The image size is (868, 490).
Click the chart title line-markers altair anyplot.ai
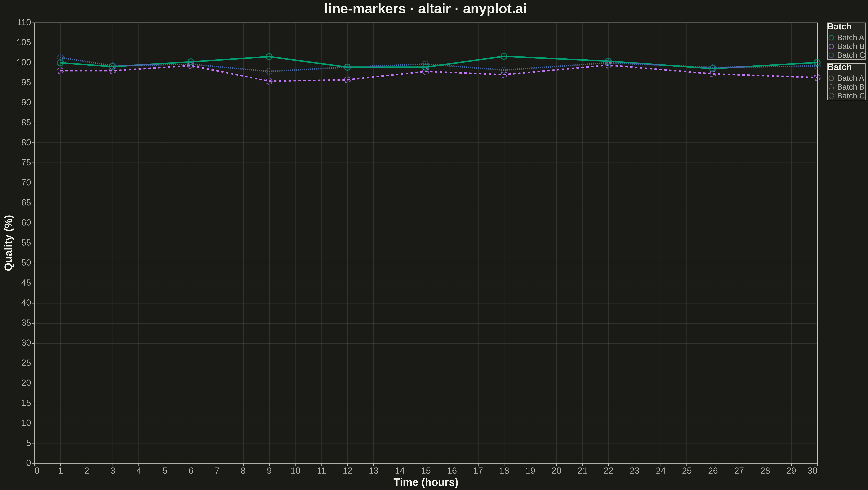[426, 9]
